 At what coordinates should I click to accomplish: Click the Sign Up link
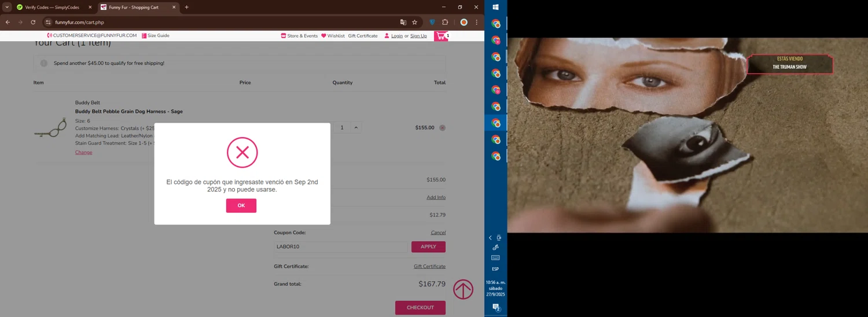418,36
